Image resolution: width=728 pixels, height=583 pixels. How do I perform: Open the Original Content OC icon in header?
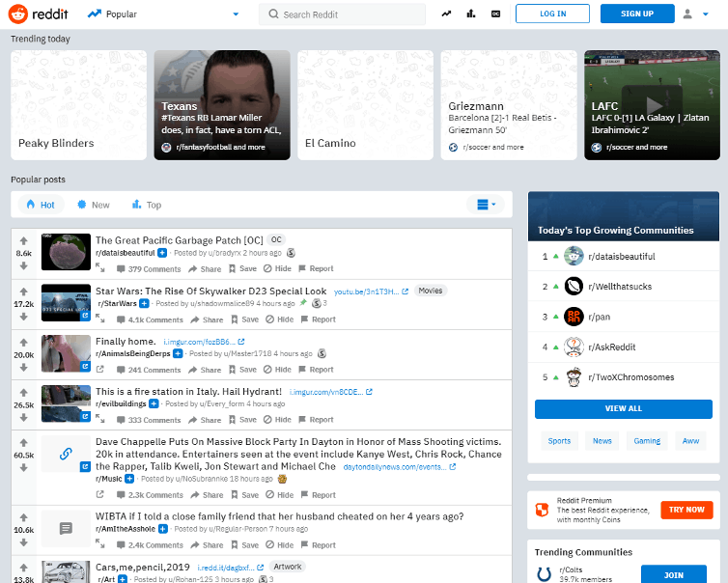pyautogui.click(x=495, y=14)
